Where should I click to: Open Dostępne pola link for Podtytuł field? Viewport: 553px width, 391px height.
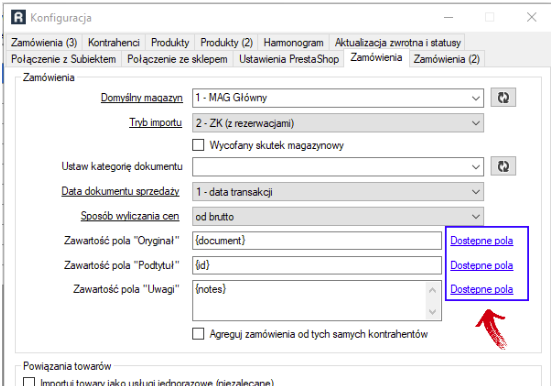[x=481, y=265]
